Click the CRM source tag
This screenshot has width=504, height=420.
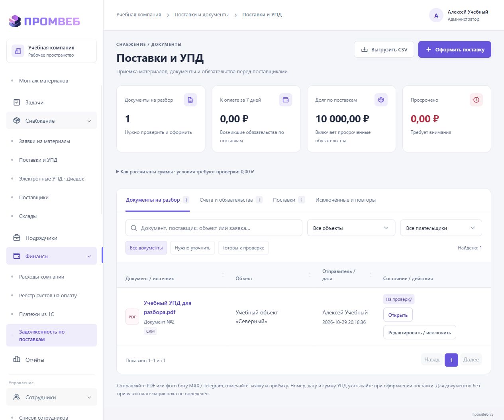(150, 331)
